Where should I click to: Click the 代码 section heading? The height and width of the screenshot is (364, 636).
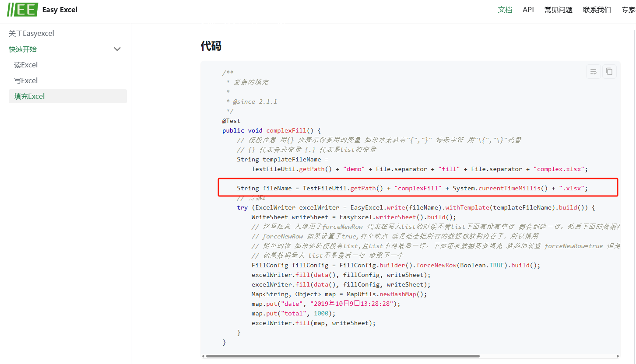tap(211, 45)
